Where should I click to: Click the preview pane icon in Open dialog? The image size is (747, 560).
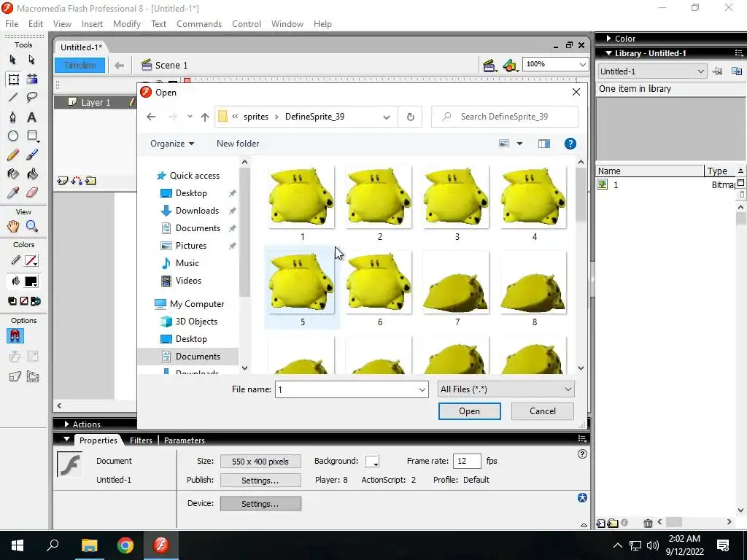click(544, 144)
